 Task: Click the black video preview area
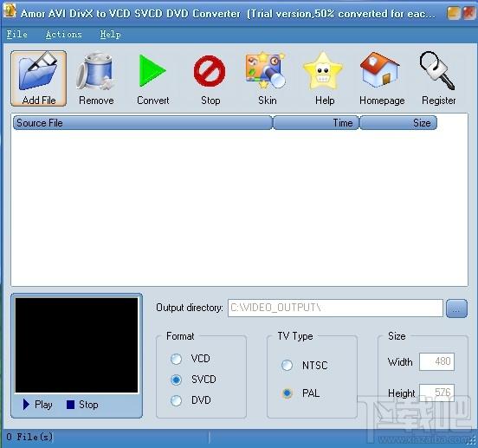pyautogui.click(x=76, y=345)
